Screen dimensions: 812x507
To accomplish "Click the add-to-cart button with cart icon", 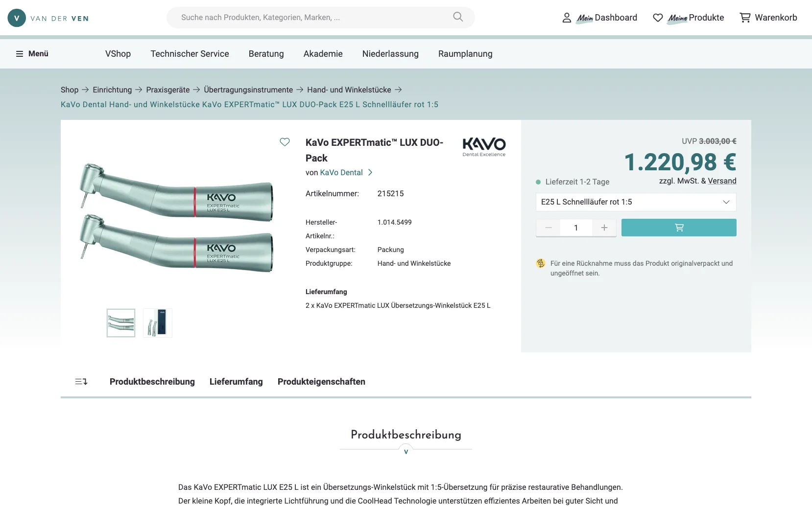I will [679, 228].
